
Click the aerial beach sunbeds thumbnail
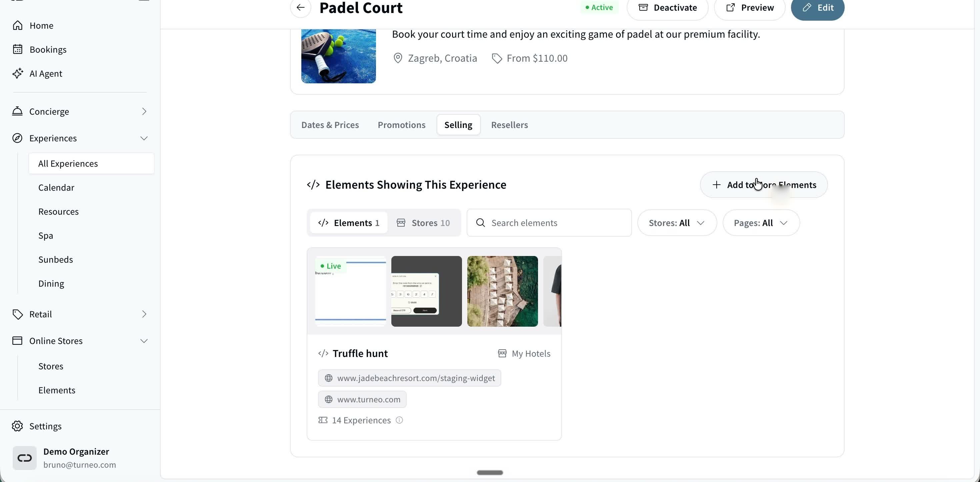[x=502, y=291]
